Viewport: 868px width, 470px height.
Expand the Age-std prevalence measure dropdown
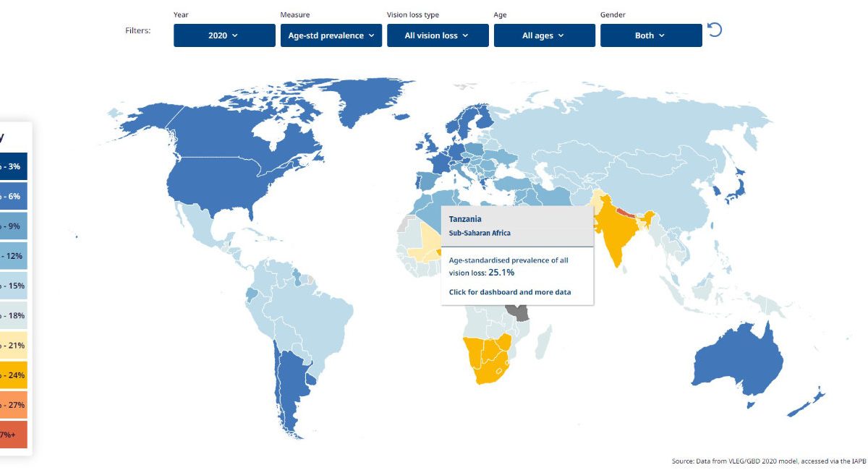click(x=331, y=35)
